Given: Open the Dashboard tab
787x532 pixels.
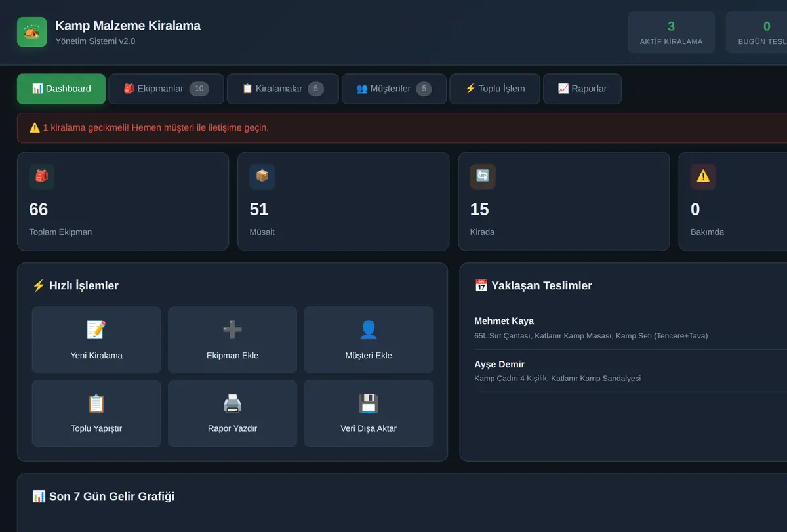Looking at the screenshot, I should [x=61, y=89].
